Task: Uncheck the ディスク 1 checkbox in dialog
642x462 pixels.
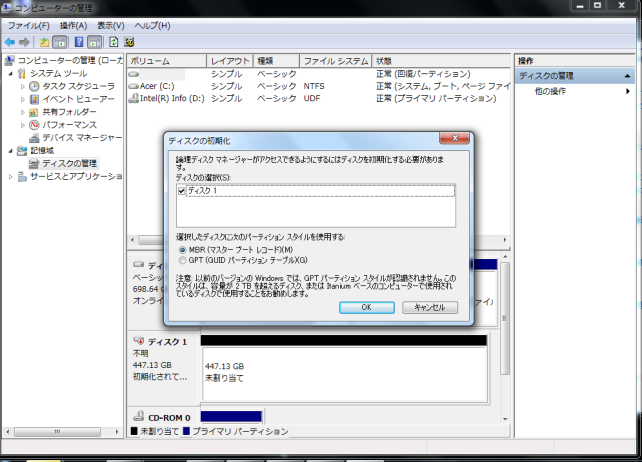Action: (x=181, y=191)
